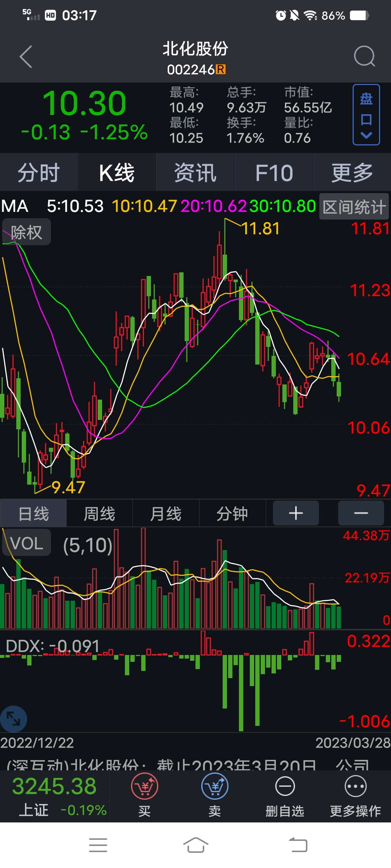Tap the 换手 1.76% value

[245, 138]
